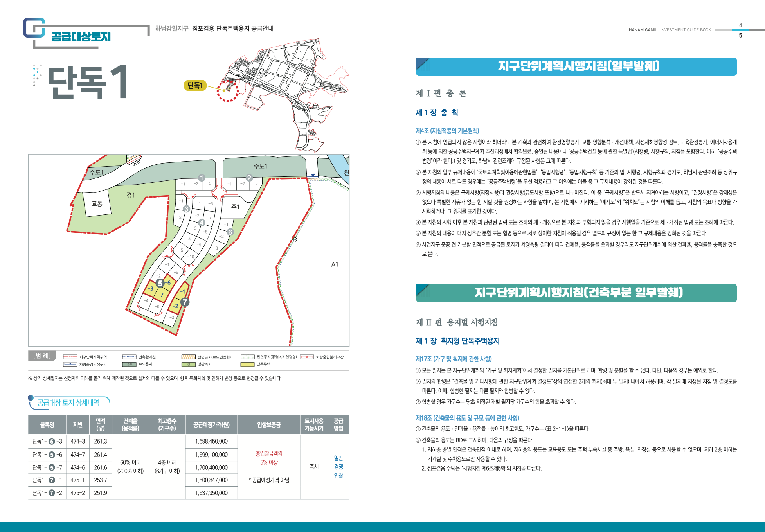This screenshot has width=765, height=532.
Task: Click the 지구단위계획시행지침(일부발췌) banner
Action: (x=576, y=66)
